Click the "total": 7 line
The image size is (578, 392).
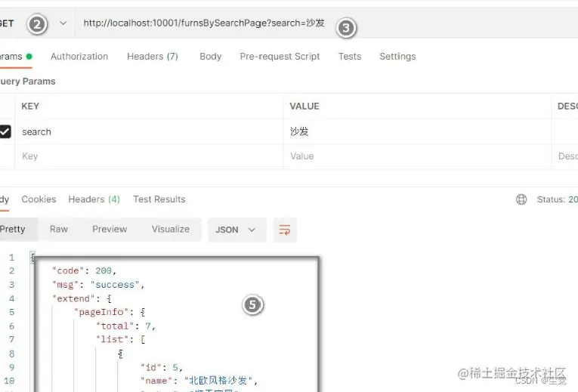click(x=125, y=326)
